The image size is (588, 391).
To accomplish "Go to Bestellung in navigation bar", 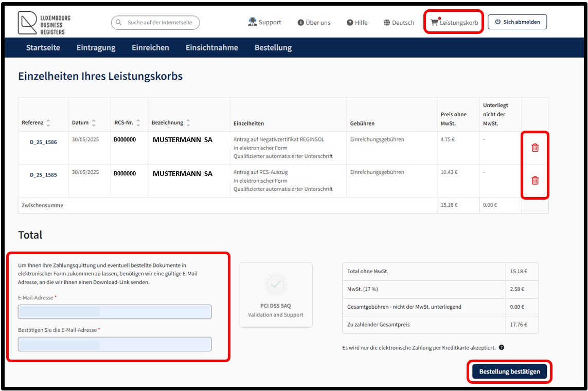I will [x=273, y=48].
